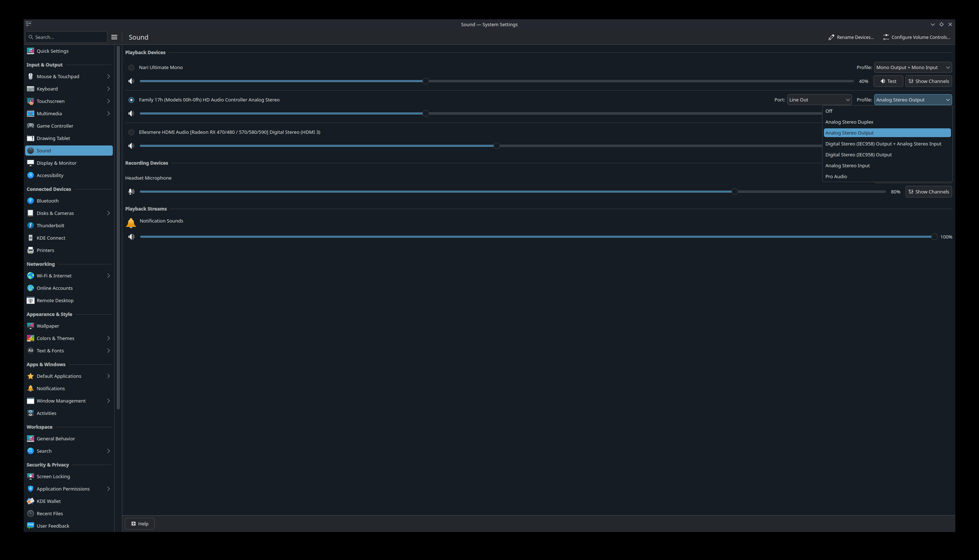Select Family 17h HD Audio Controller radio button
The height and width of the screenshot is (560, 979).
pyautogui.click(x=131, y=100)
